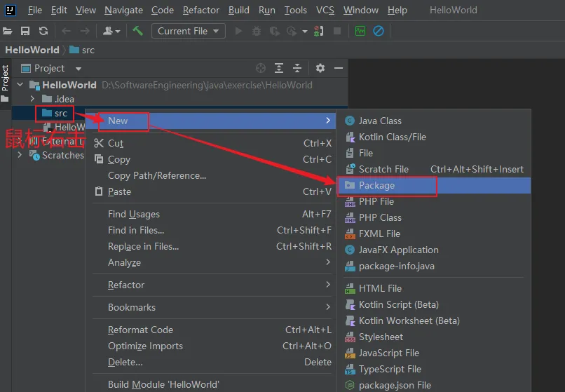Screen dimensions: 565x392
Task: Click the Attach Debugger to Process icon
Action: point(318,31)
